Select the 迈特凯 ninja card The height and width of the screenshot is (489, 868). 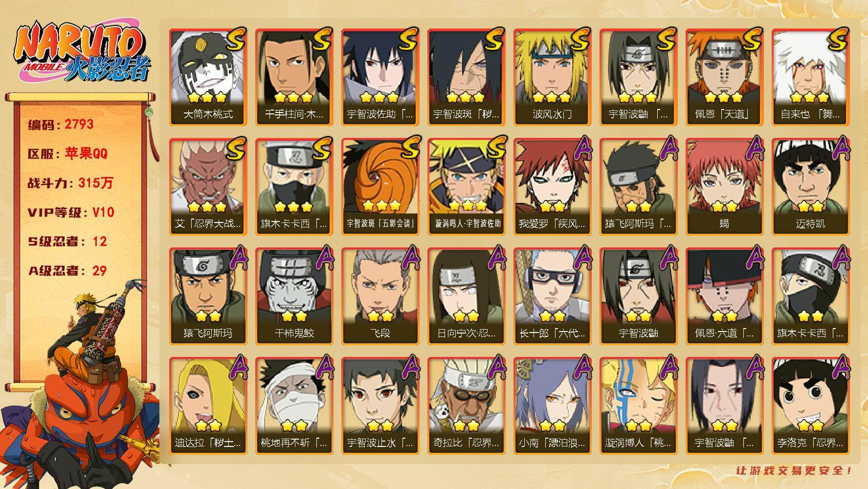click(x=810, y=186)
